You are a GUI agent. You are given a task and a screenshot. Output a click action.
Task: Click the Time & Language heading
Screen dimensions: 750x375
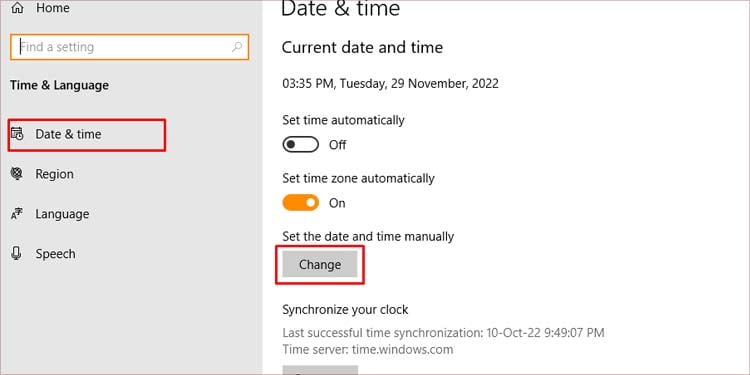(59, 86)
